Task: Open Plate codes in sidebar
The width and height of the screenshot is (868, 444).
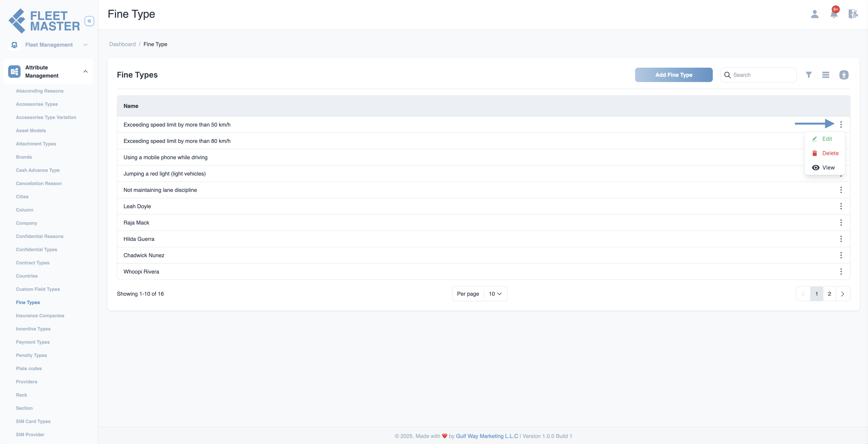Action: 29,369
